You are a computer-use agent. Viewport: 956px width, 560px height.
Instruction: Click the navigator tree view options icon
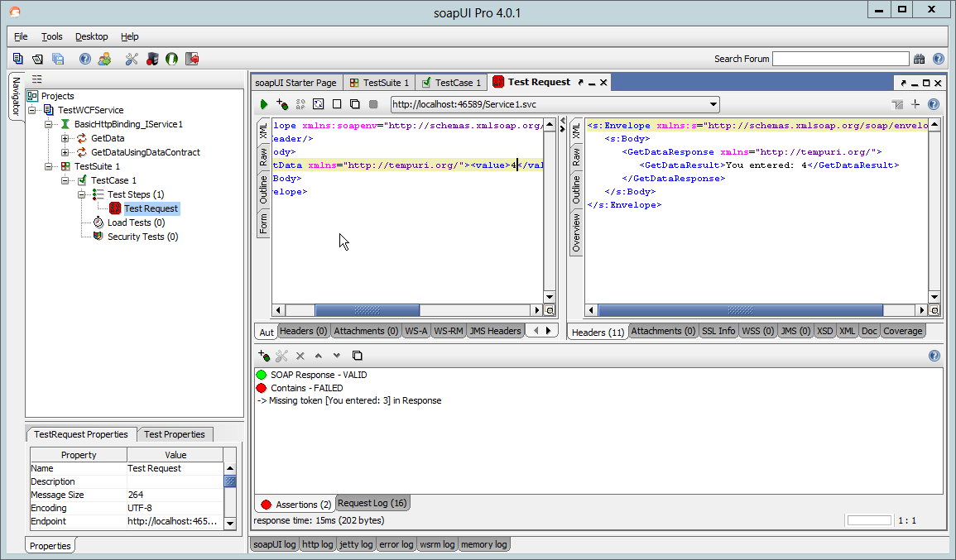(37, 79)
